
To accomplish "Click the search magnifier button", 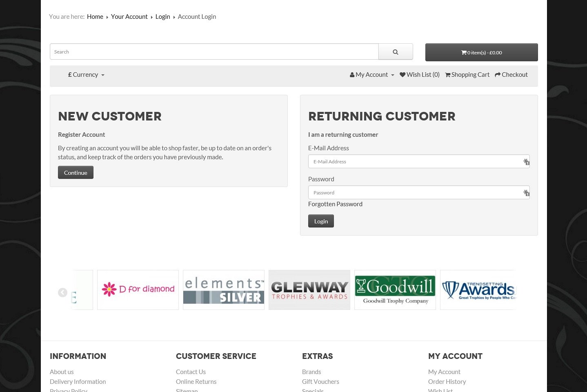I will point(395,52).
